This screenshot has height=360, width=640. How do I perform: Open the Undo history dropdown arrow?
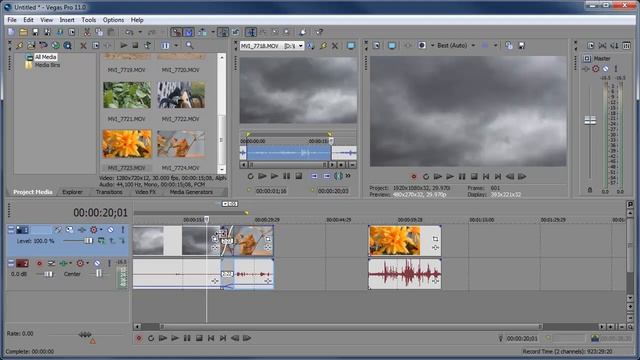click(140, 32)
